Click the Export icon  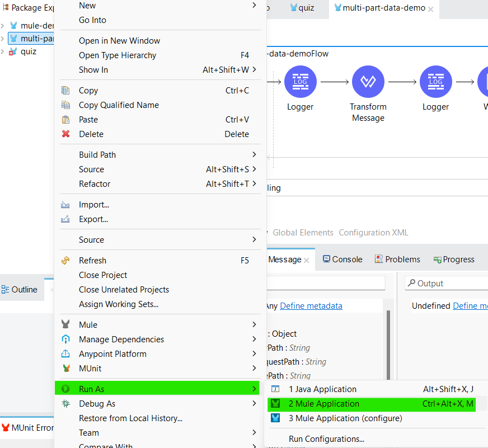pyautogui.click(x=65, y=219)
